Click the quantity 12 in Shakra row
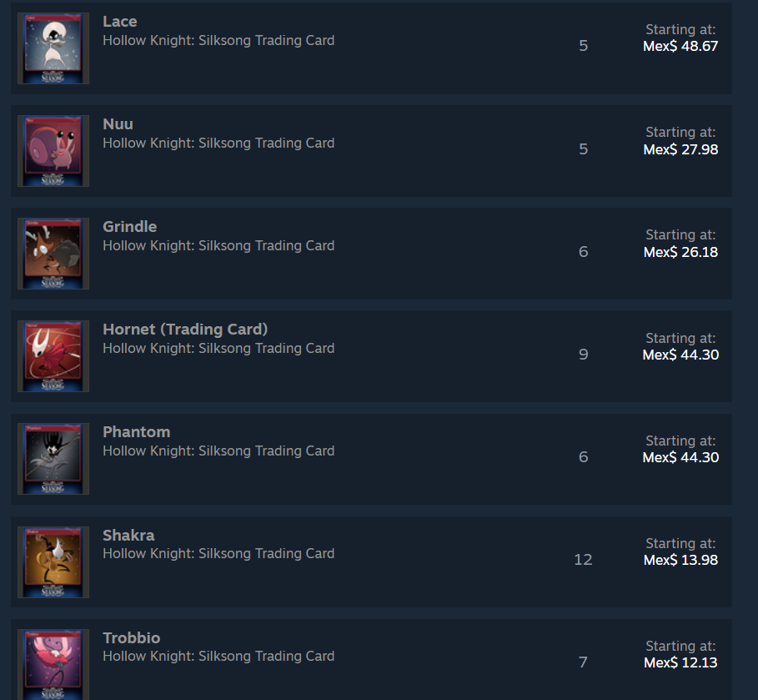The width and height of the screenshot is (758, 700). (x=583, y=560)
